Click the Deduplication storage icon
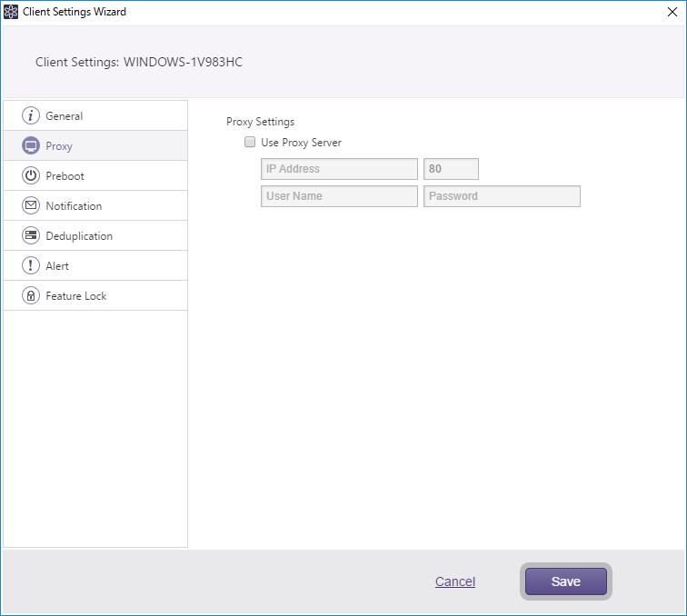 [x=31, y=235]
